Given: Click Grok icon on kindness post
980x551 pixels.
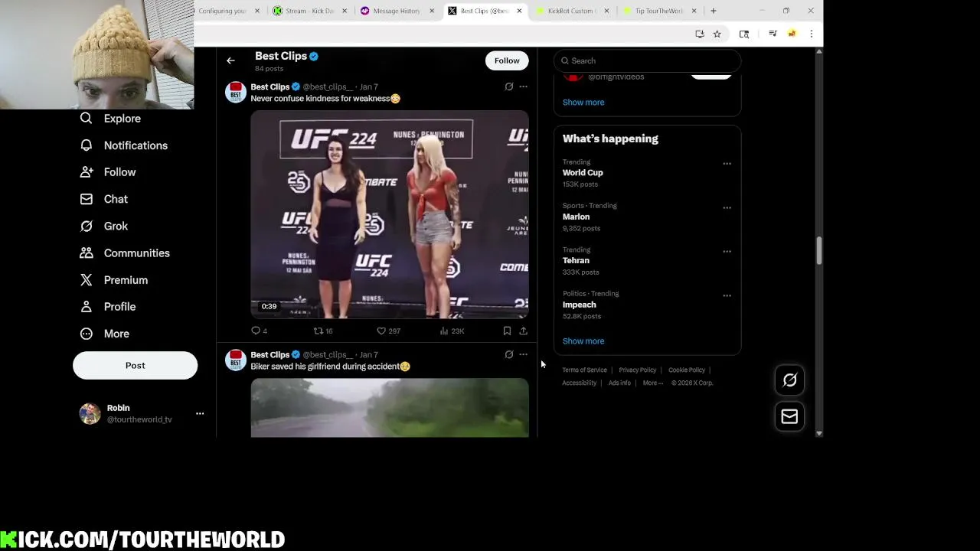Looking at the screenshot, I should [x=509, y=86].
